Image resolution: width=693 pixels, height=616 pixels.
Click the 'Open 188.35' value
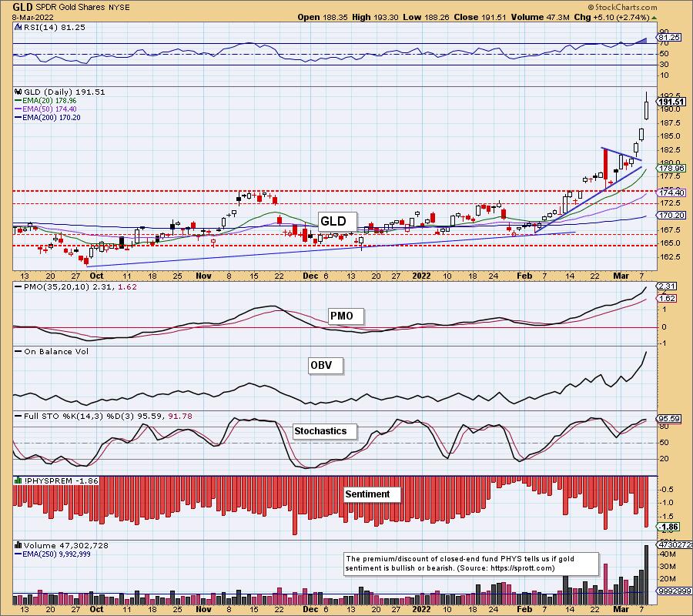[x=323, y=17]
